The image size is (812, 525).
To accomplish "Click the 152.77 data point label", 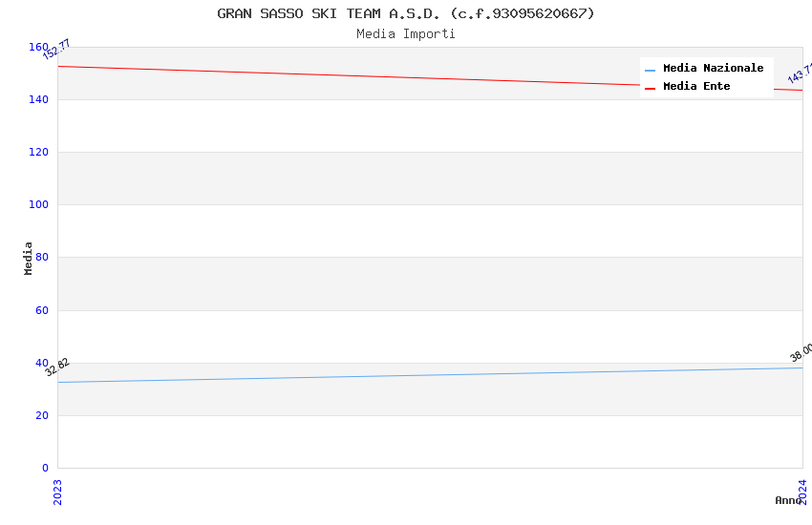I will pyautogui.click(x=56, y=50).
